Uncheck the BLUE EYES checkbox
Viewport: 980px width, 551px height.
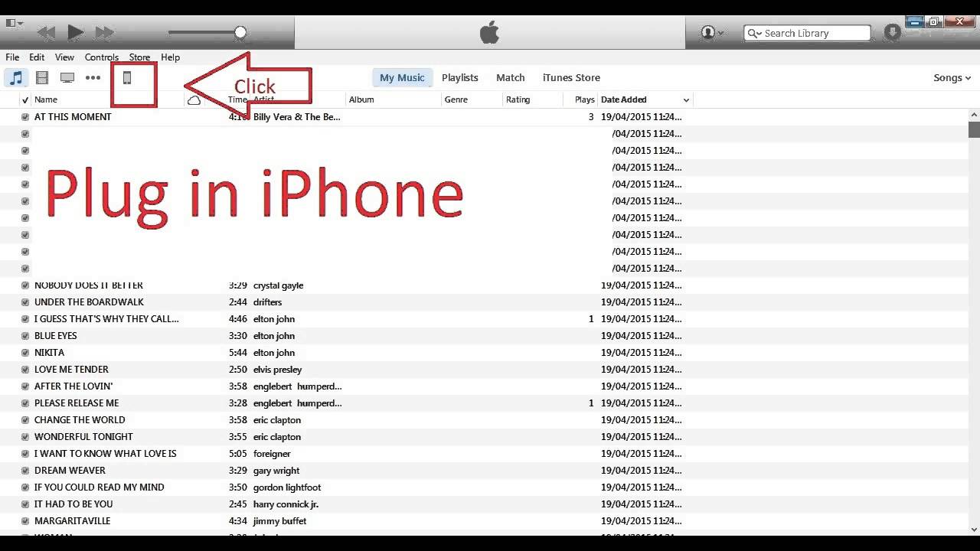(25, 336)
